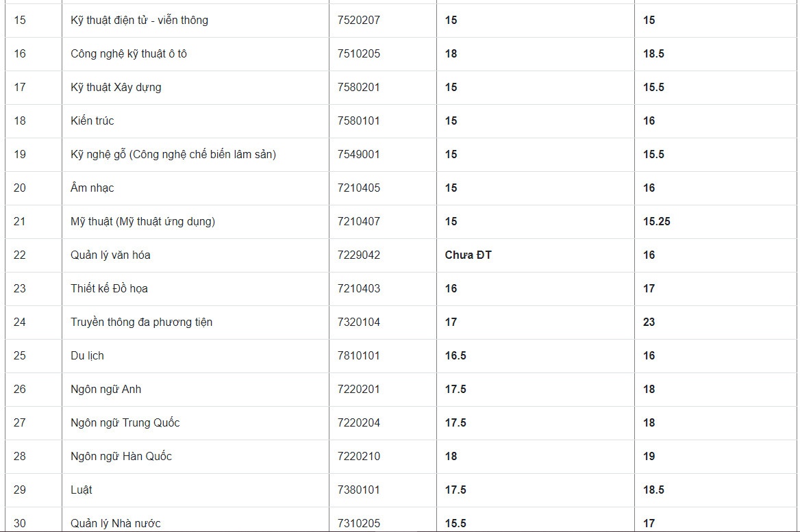Screen dimensions: 800x532
Task: Select major code 7510205
Action: (x=358, y=53)
